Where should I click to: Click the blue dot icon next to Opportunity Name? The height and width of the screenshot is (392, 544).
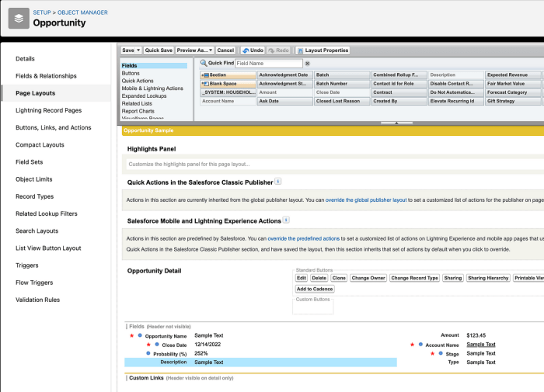coord(140,335)
